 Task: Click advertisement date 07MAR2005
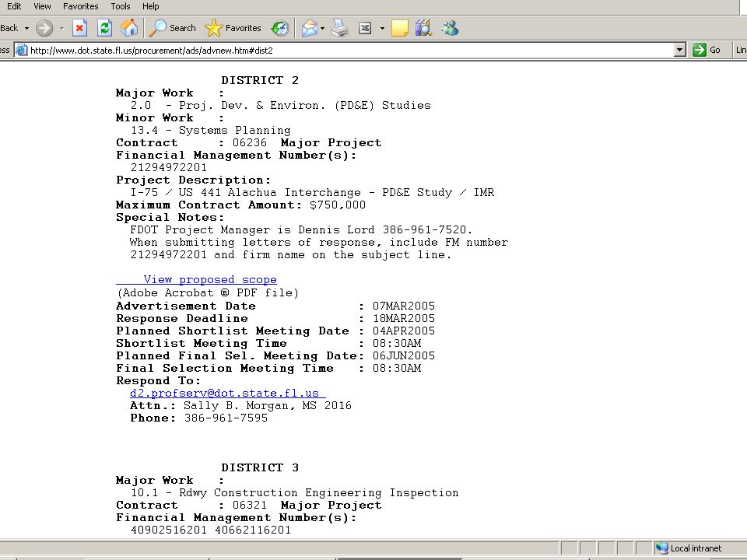point(404,306)
